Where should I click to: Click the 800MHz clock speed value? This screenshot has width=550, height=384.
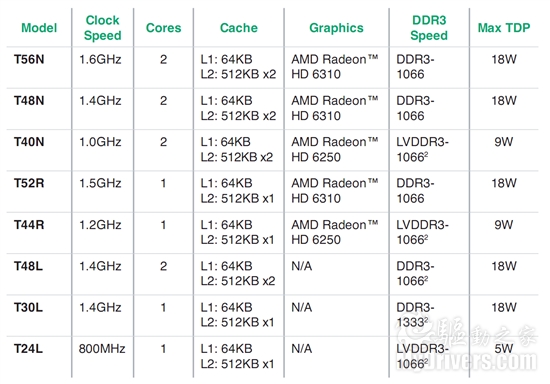[x=102, y=349]
